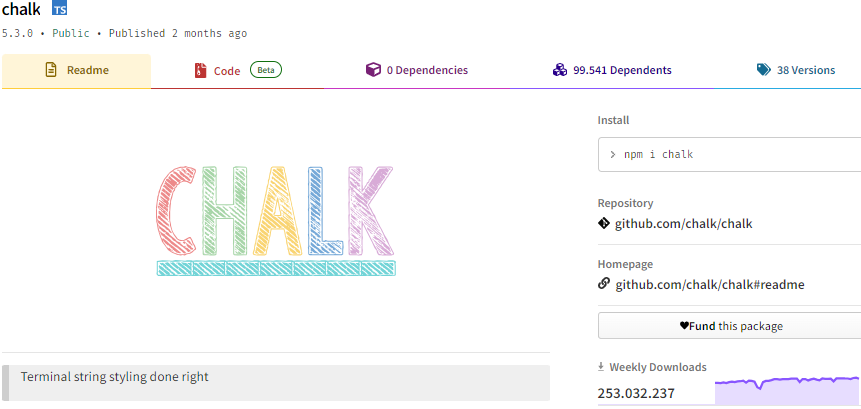Open the Readme tab

pos(76,71)
